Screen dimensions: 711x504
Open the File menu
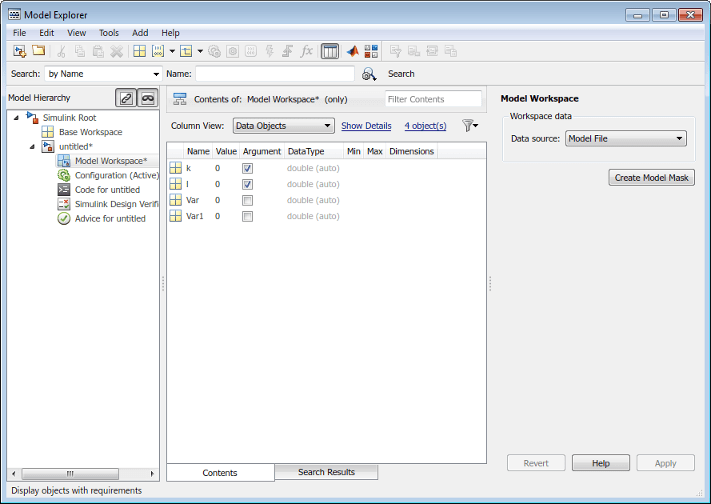(x=19, y=33)
